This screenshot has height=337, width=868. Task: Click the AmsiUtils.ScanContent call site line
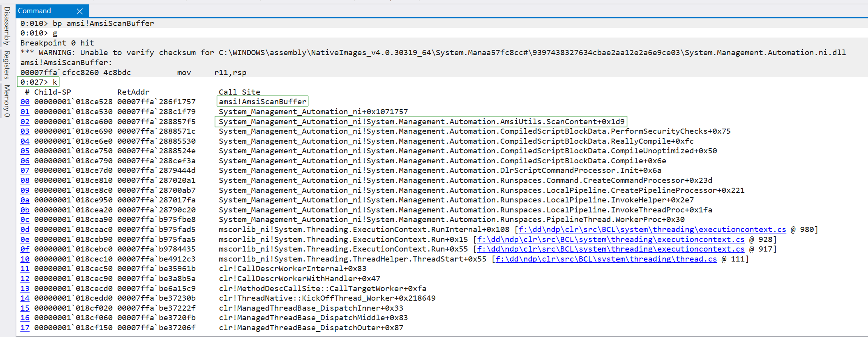pos(421,122)
